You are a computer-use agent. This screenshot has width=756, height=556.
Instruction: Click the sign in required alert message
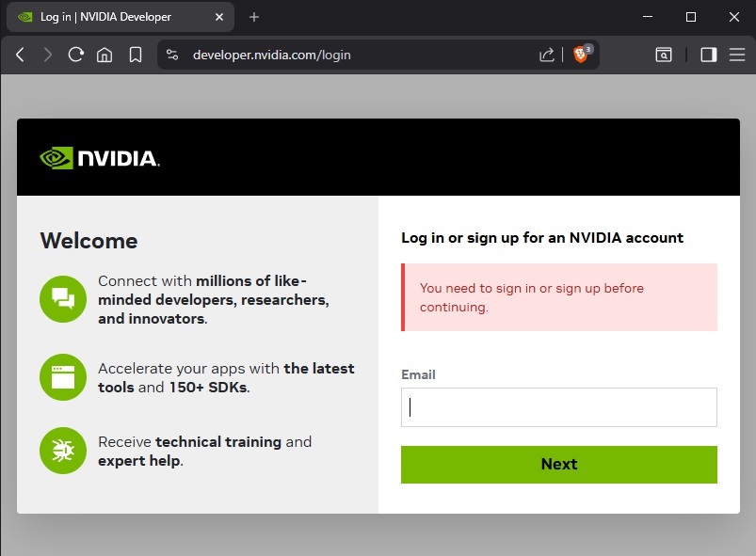tap(559, 297)
